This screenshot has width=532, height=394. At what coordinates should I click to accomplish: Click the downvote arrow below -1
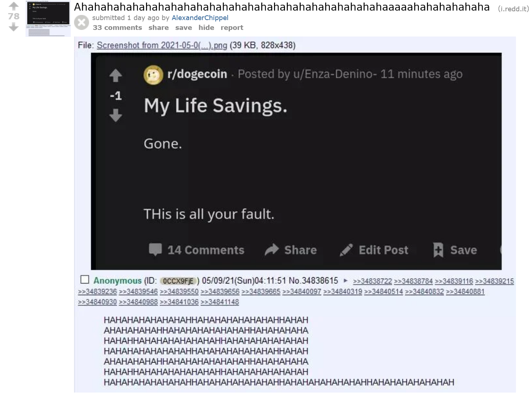[x=116, y=115]
